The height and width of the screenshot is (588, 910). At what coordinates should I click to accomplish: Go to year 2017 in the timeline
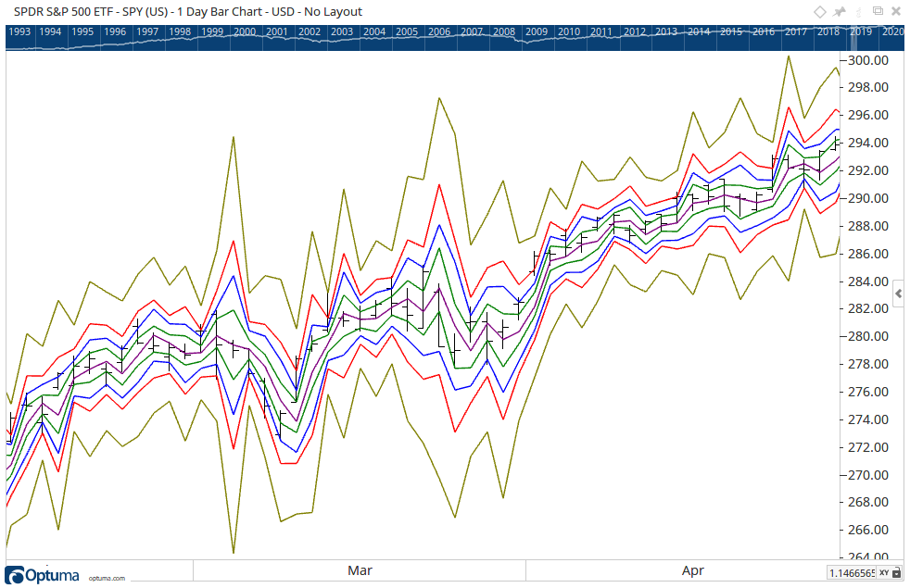click(796, 31)
